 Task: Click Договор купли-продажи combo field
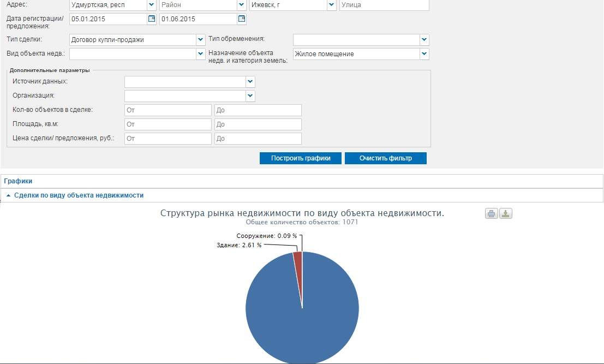[133, 40]
